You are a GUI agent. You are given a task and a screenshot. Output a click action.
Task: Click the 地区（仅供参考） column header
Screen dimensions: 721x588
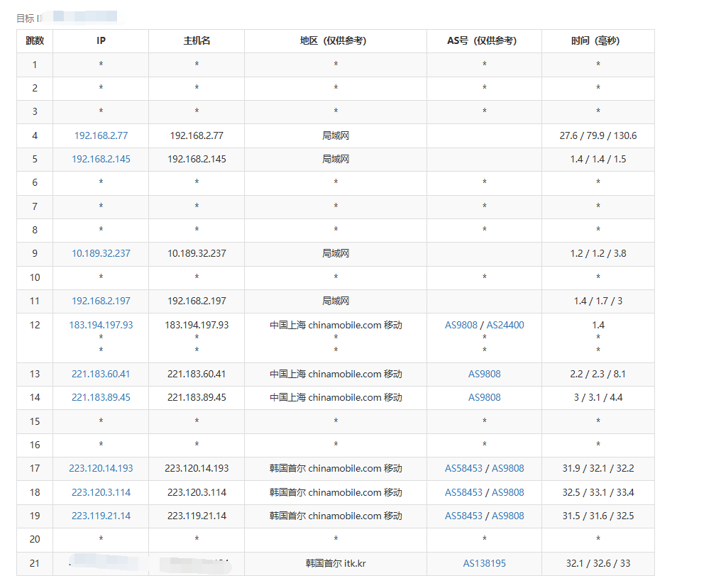tap(335, 41)
